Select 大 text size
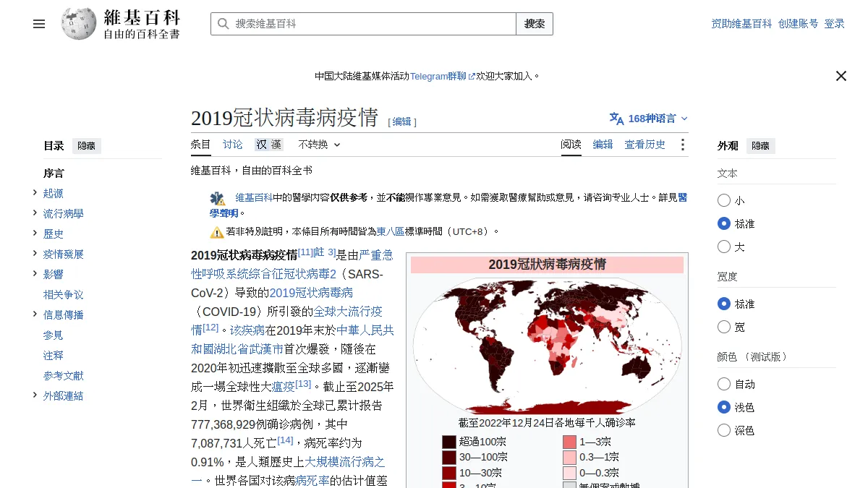The height and width of the screenshot is (488, 868). (724, 247)
